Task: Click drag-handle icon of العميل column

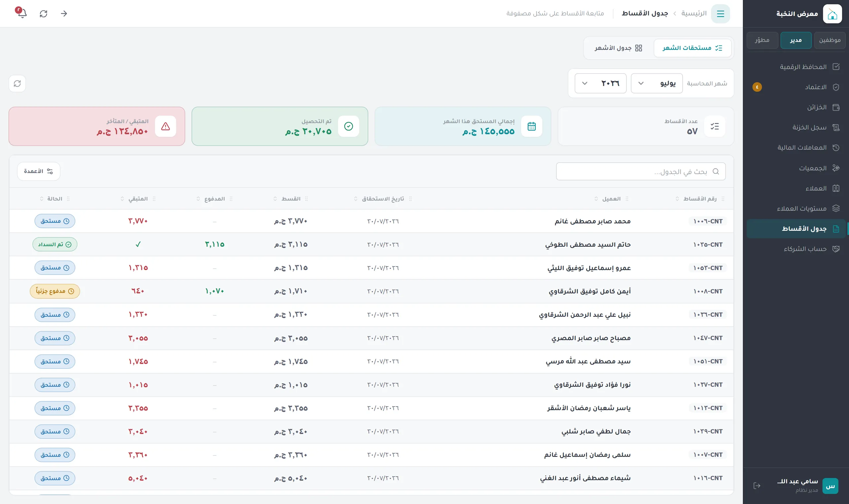Action: 627,199
